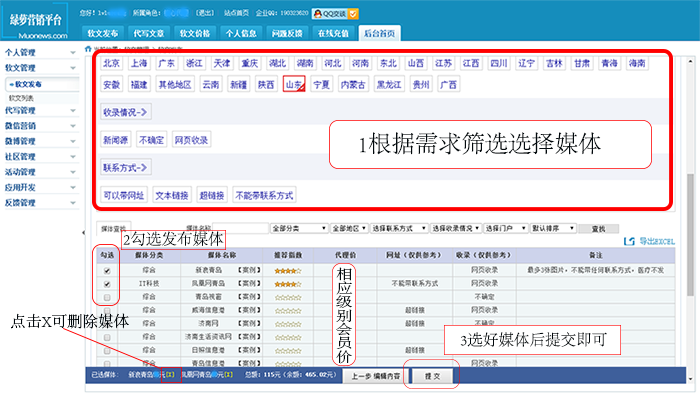Open the 选择收录情况 dropdown
The width and height of the screenshot is (700, 394).
tap(456, 228)
